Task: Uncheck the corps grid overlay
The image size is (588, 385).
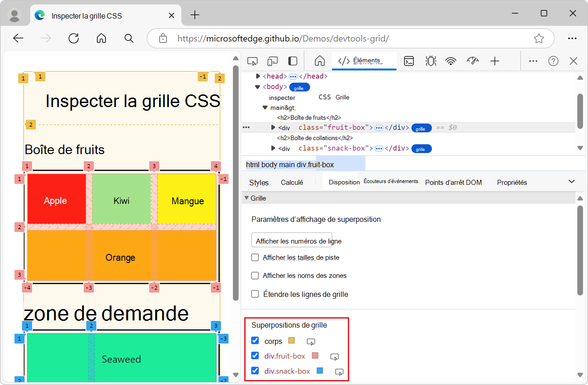Action: (255, 340)
